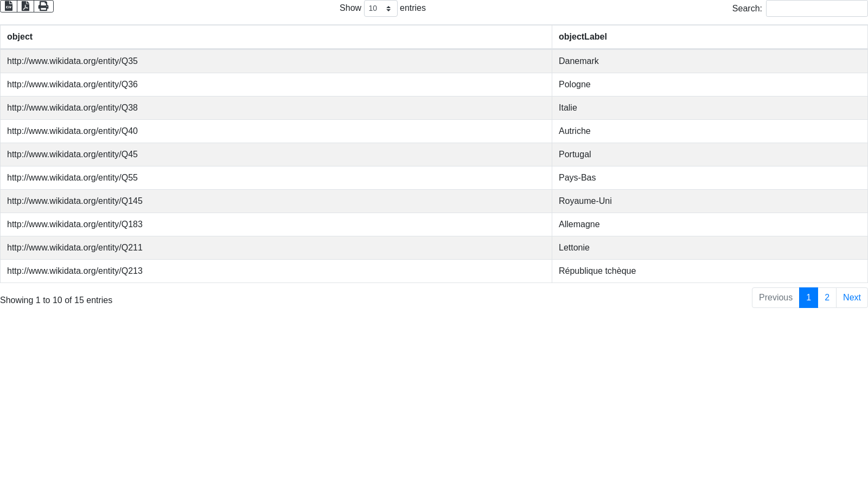
Task: Focus the Search input field
Action: click(816, 9)
